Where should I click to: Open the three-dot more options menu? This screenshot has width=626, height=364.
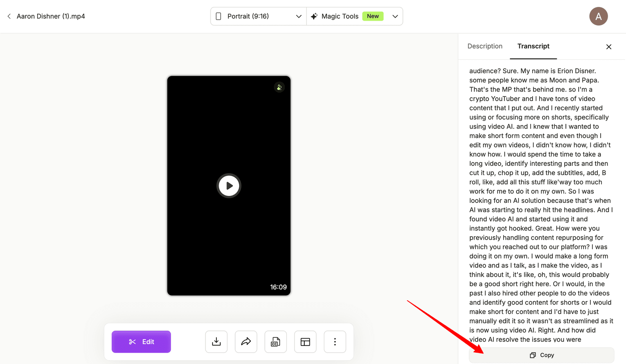tap(335, 342)
